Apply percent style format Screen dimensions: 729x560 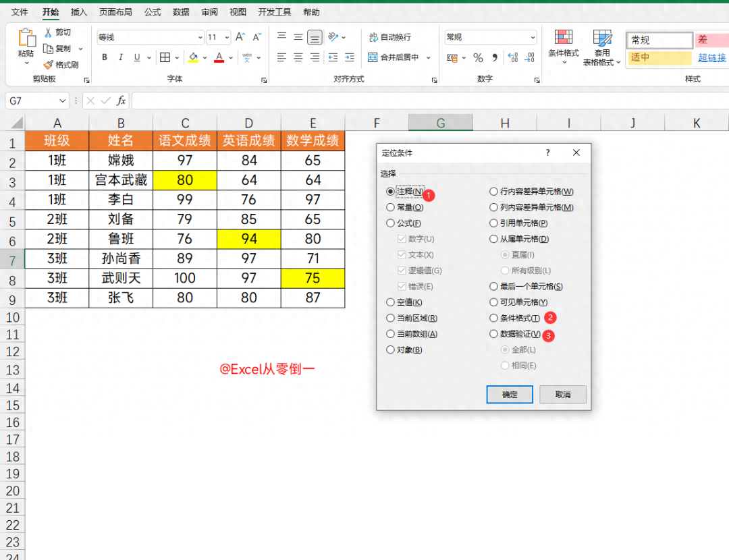pos(478,57)
